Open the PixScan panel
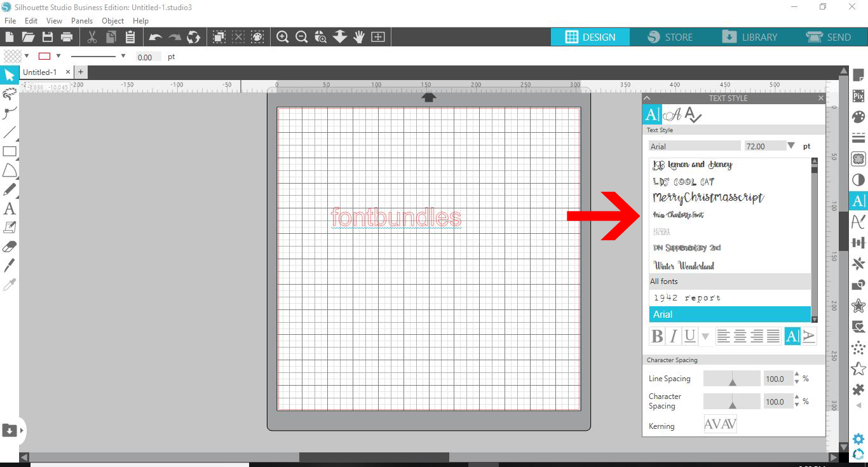The image size is (868, 467). pyautogui.click(x=858, y=96)
